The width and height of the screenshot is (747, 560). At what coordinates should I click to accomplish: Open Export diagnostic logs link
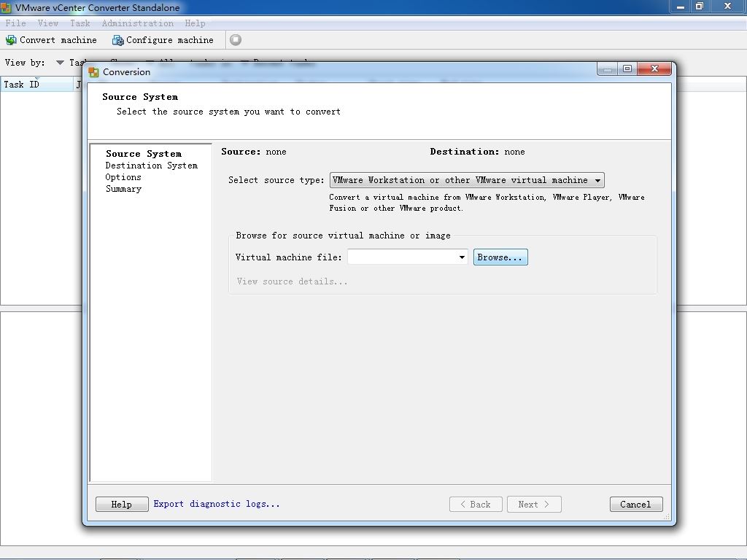coord(216,504)
